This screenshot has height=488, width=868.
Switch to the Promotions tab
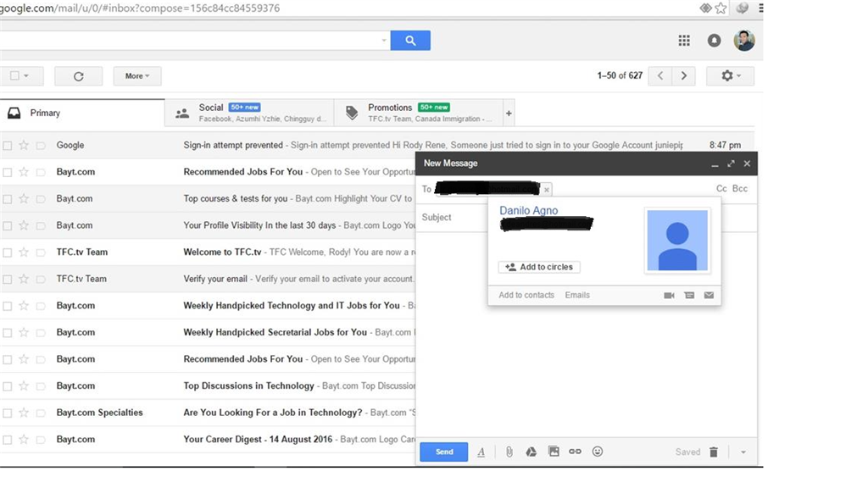point(419,114)
